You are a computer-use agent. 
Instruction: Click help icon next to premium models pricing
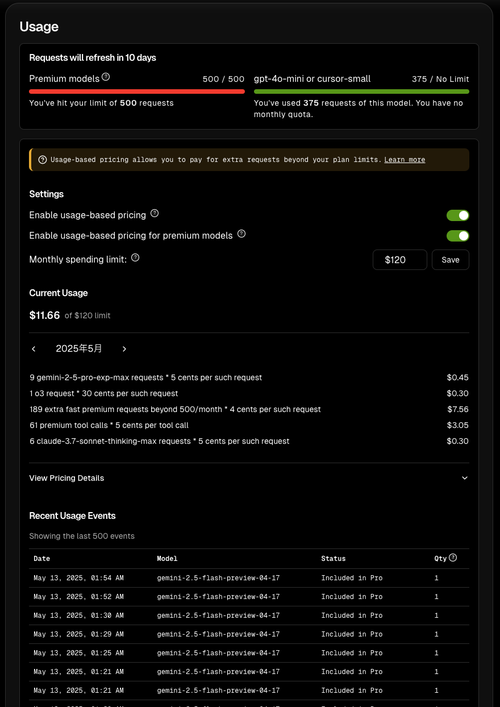click(241, 234)
